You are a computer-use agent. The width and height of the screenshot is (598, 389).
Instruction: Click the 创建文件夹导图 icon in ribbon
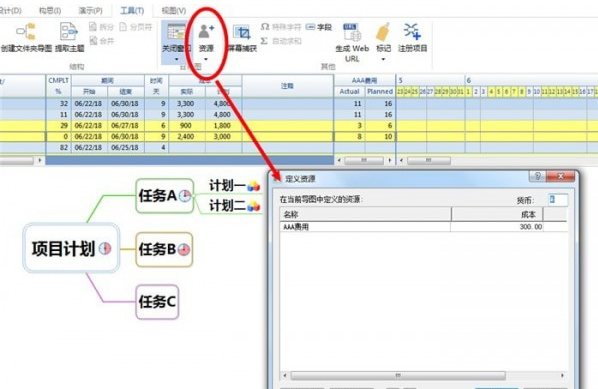pos(26,32)
